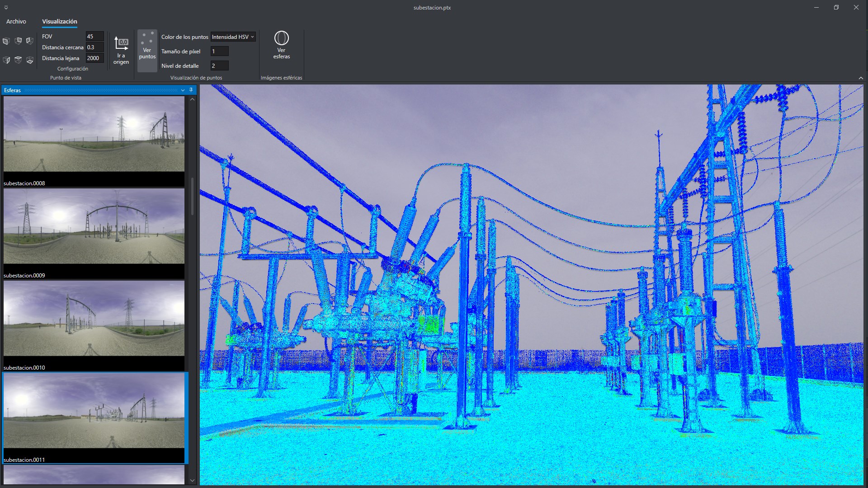Open the quick access arrow in title bar
The width and height of the screenshot is (868, 488).
[6, 8]
